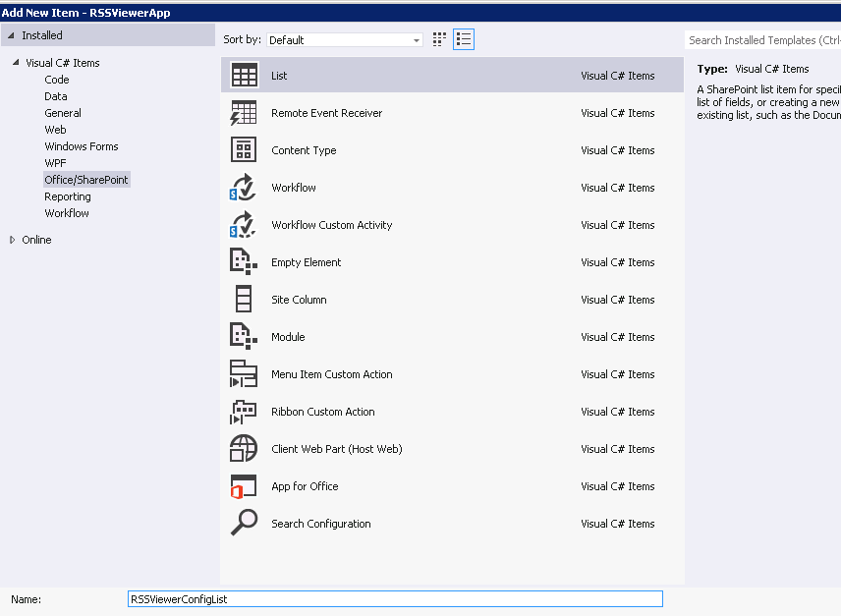Click the 'Search Configuration' label
The width and height of the screenshot is (841, 616).
point(320,524)
